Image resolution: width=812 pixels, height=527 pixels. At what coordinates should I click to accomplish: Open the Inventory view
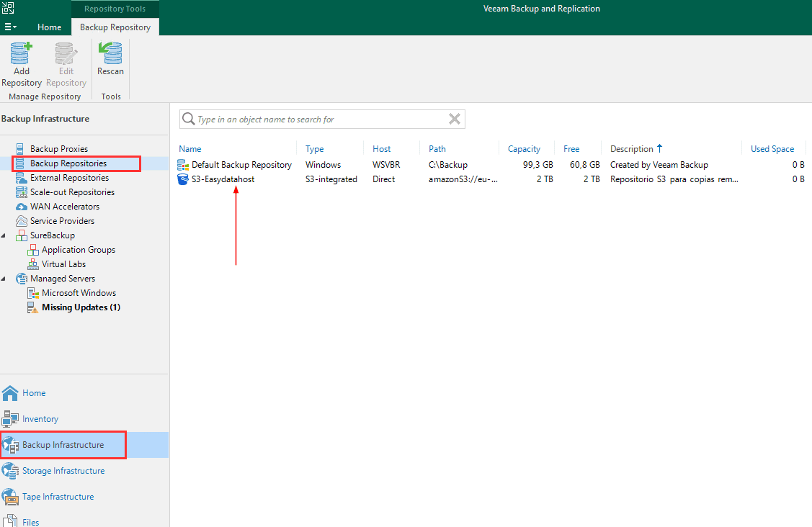pos(40,419)
